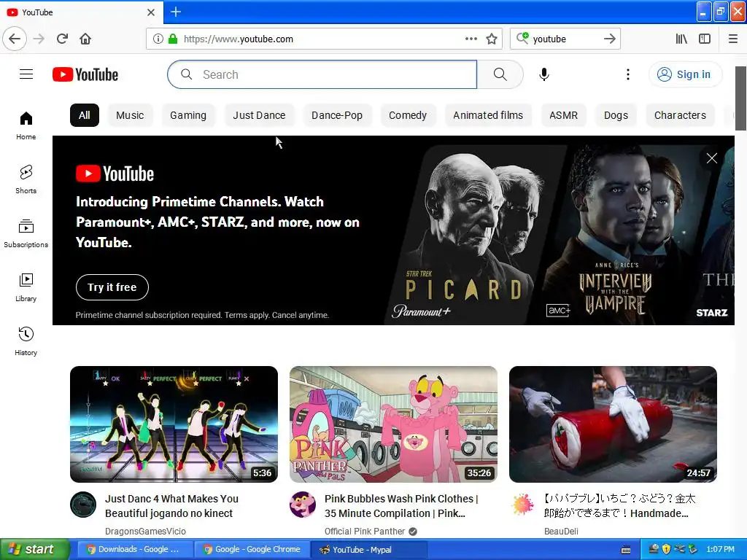Click the page vertical scrollbar thumb

(740, 98)
